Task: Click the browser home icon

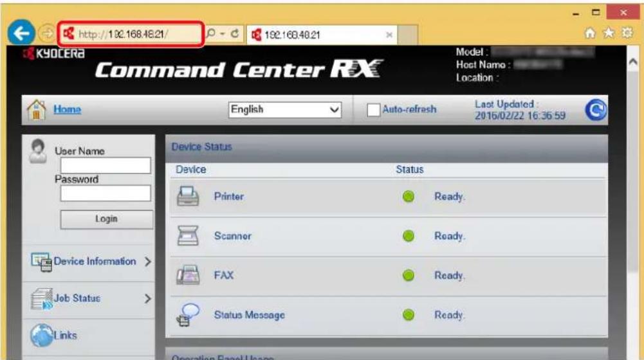Action: click(590, 33)
